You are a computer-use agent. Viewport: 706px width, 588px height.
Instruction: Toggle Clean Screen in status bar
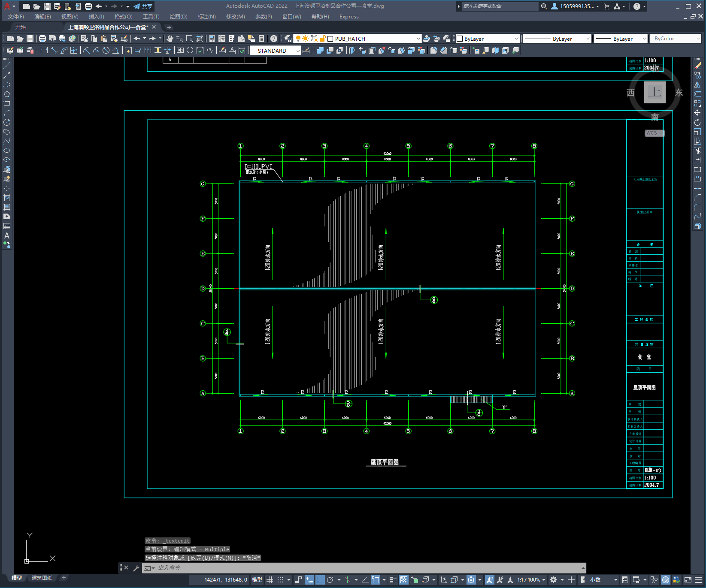(x=688, y=580)
